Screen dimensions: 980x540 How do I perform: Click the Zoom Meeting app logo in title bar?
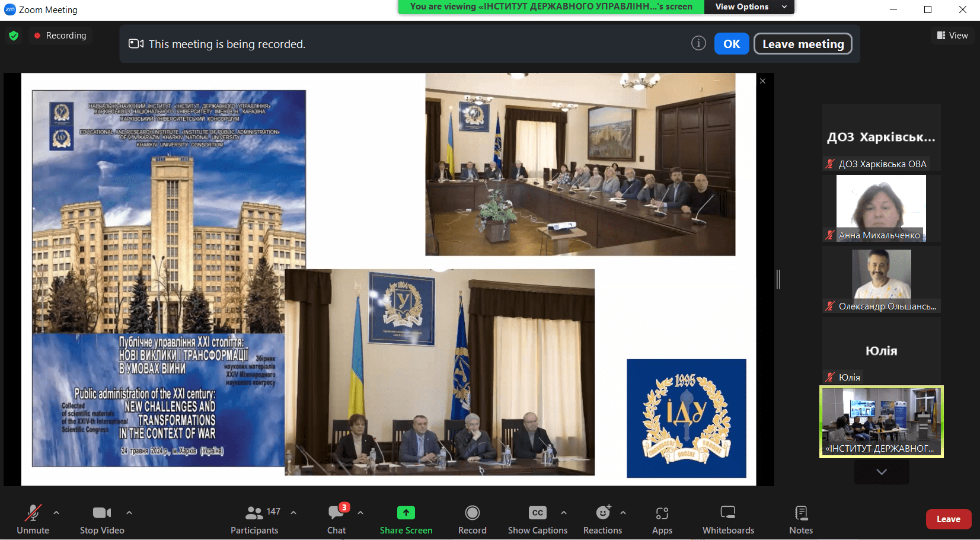pos(10,9)
